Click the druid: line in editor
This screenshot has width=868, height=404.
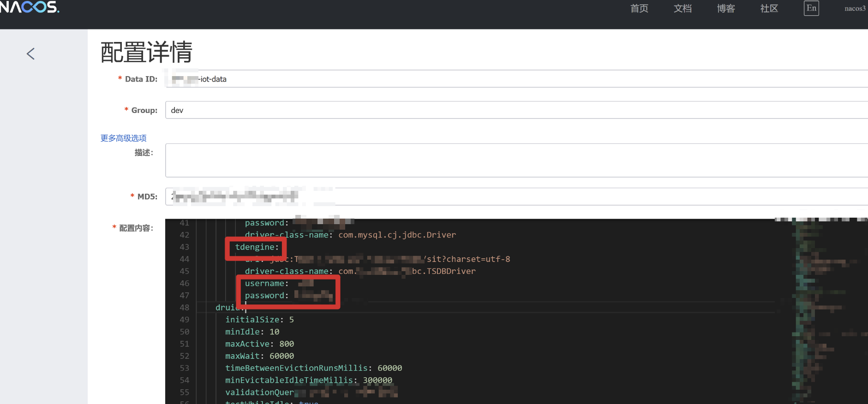pyautogui.click(x=229, y=308)
